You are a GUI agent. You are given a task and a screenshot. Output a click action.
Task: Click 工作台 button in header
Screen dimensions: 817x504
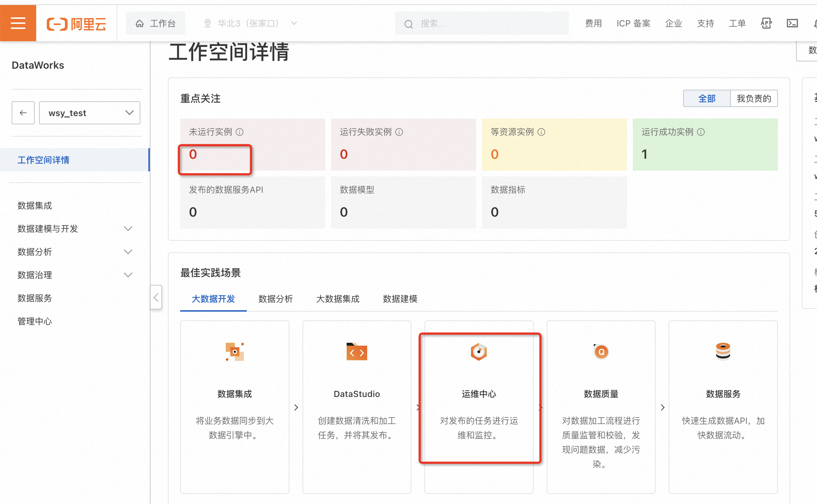156,24
